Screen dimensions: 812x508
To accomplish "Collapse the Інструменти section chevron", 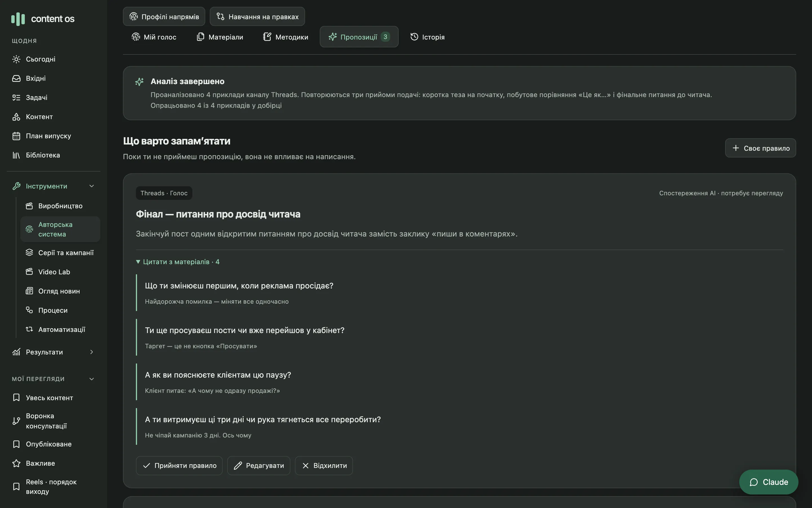I will coord(92,186).
